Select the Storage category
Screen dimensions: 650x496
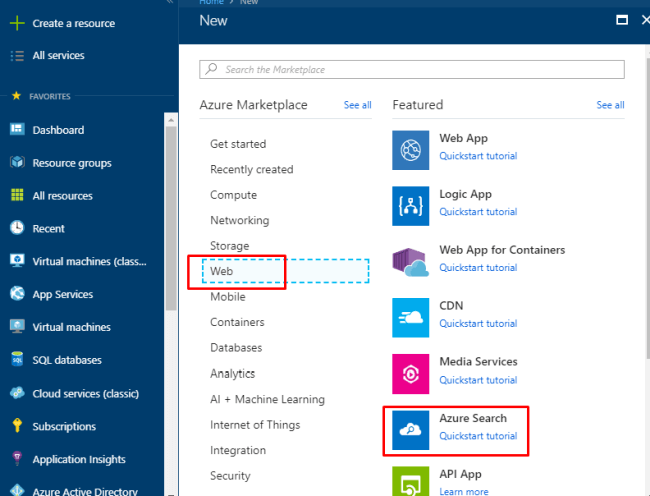[x=230, y=246]
